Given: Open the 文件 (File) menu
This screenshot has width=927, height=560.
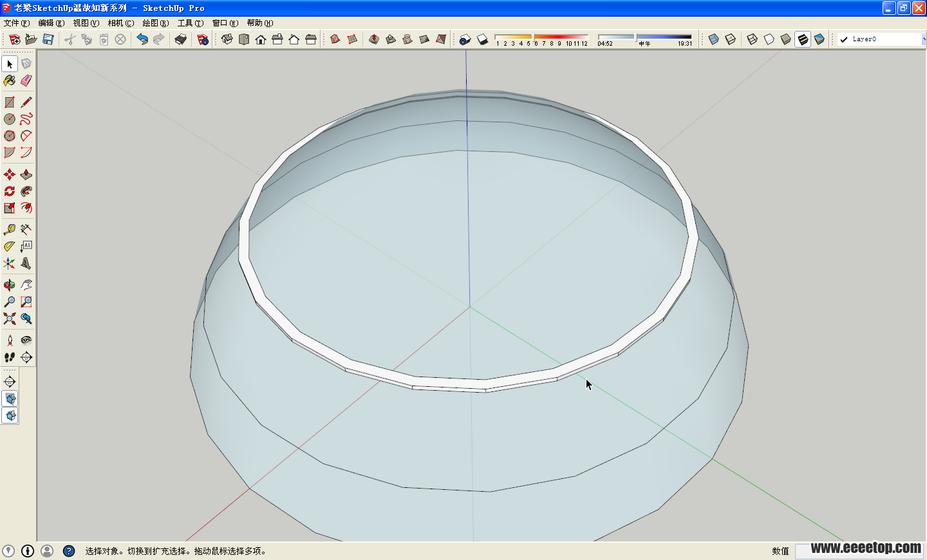Looking at the screenshot, I should click(x=16, y=23).
